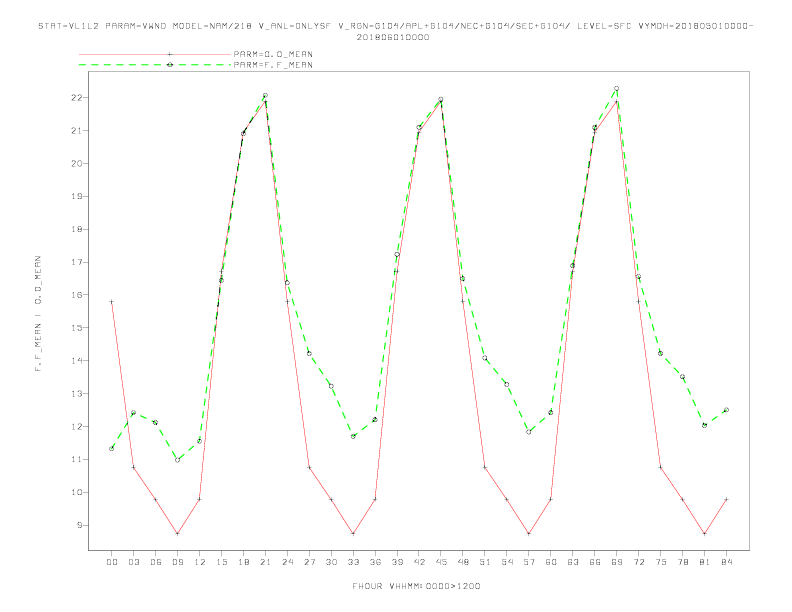The image size is (792, 612).
Task: Click the green circle data point at hour 00
Action: point(112,448)
